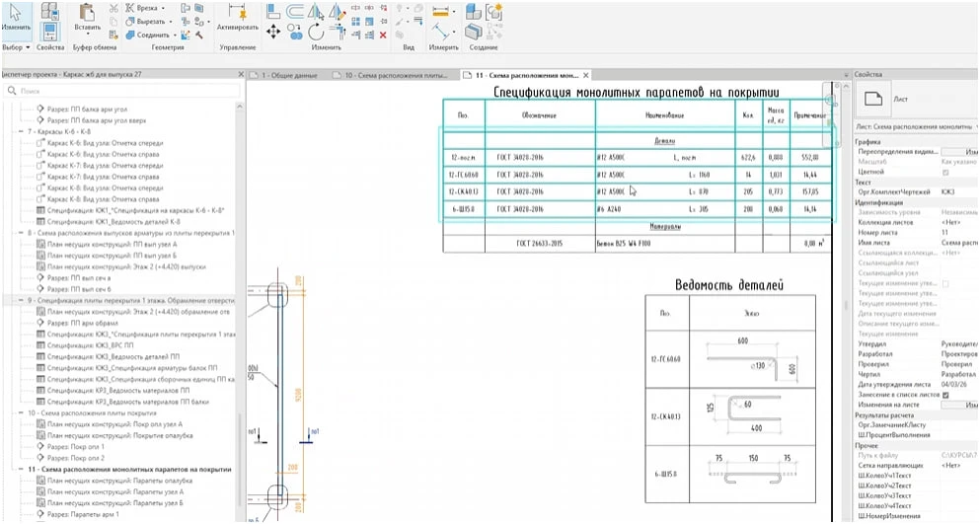Select 'План несущих конструкций: Парапеты опалубка'
Image resolution: width=980 pixels, height=524 pixels.
[x=119, y=481]
